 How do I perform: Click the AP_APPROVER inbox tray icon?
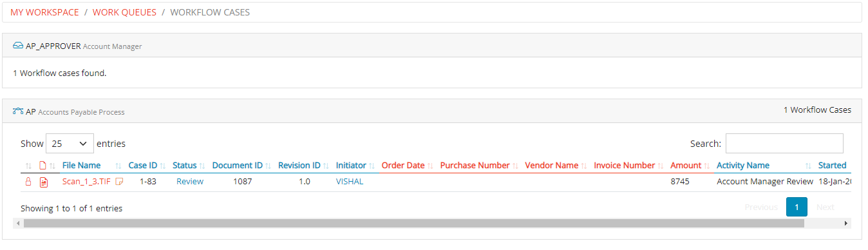18,46
